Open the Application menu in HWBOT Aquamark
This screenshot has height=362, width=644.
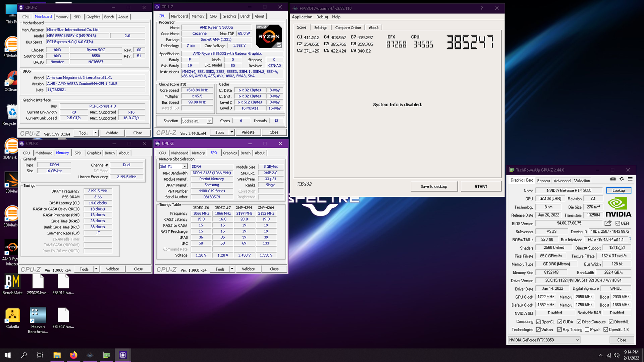click(302, 17)
